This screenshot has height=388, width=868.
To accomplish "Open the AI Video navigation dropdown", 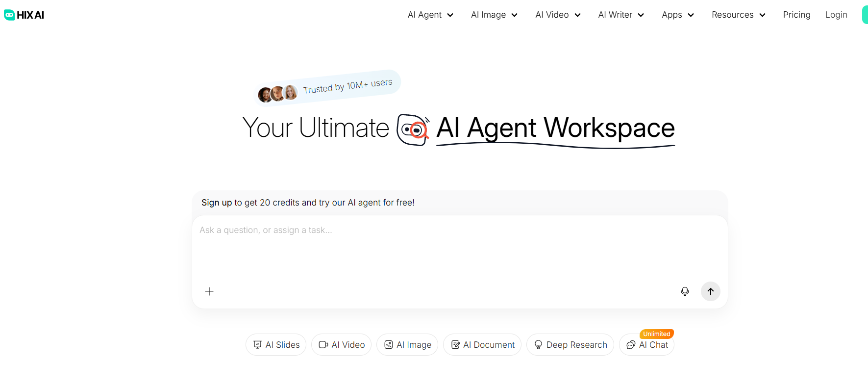I will [558, 15].
